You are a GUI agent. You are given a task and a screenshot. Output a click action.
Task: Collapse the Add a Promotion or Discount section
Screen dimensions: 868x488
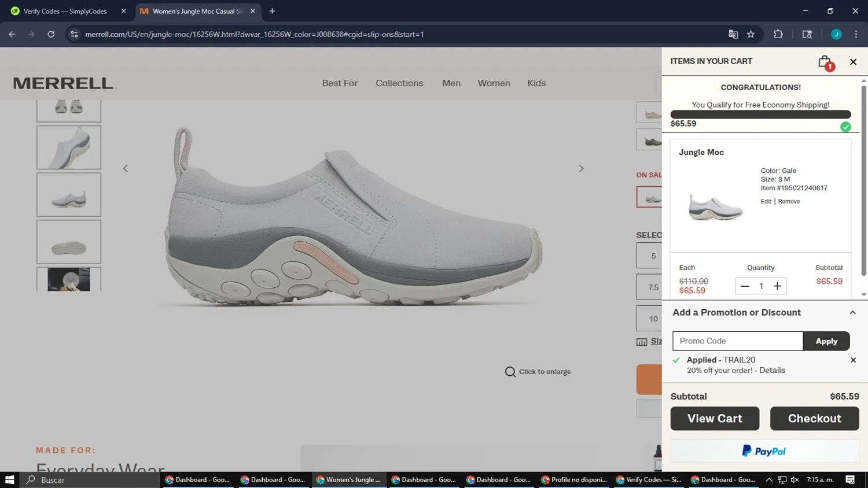click(852, 313)
